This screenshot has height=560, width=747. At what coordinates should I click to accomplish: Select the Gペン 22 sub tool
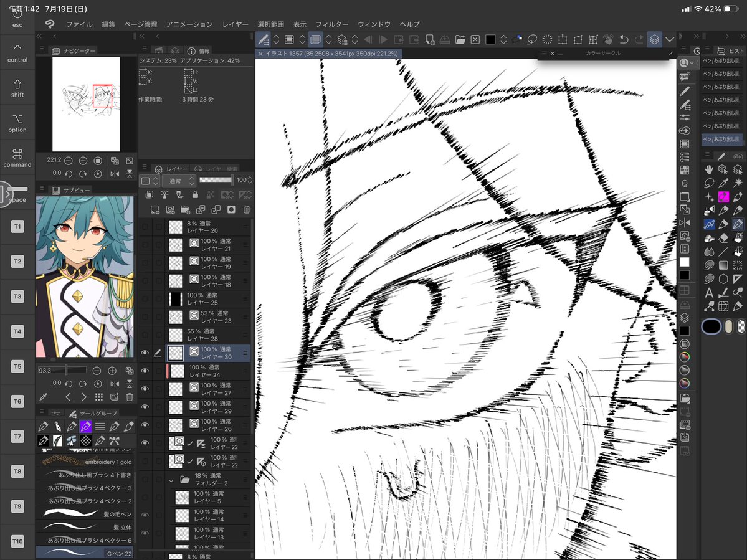click(x=86, y=553)
